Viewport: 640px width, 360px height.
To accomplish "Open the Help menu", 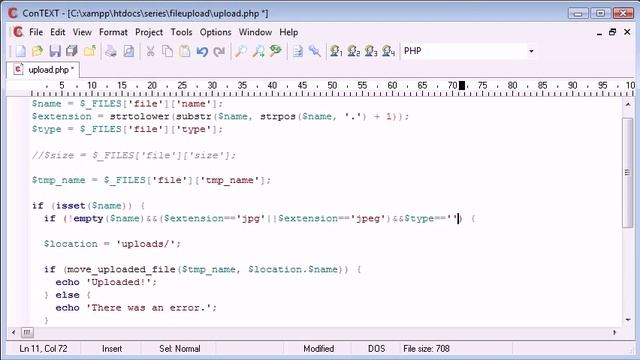I will tap(289, 32).
